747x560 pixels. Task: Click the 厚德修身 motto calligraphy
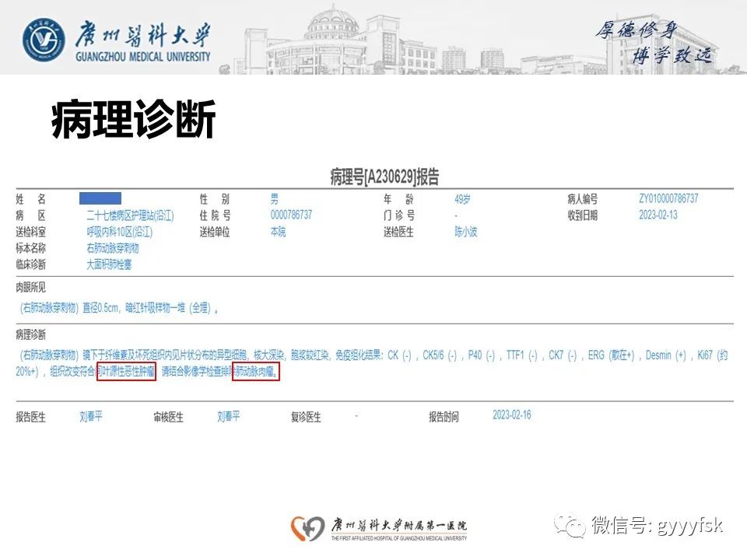(637, 30)
